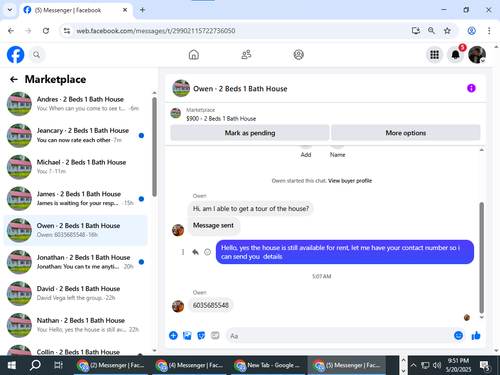The image size is (500, 375).
Task: Click the address bar URL
Action: pos(156,31)
